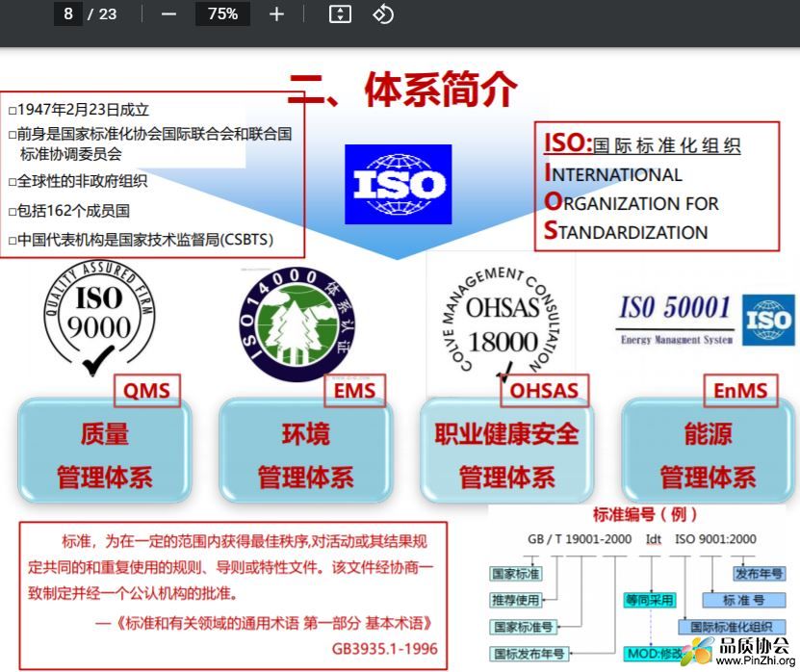
Task: Click the zoom out minus button
Action: 168,14
